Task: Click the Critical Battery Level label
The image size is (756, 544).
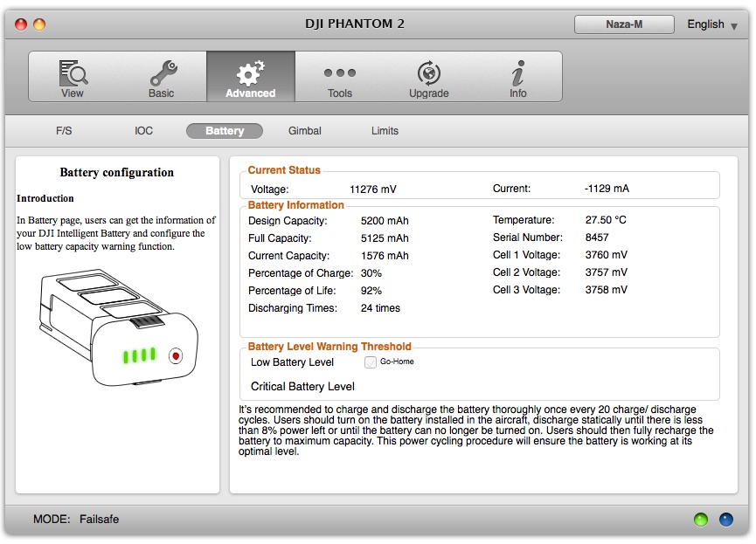Action: point(302,387)
